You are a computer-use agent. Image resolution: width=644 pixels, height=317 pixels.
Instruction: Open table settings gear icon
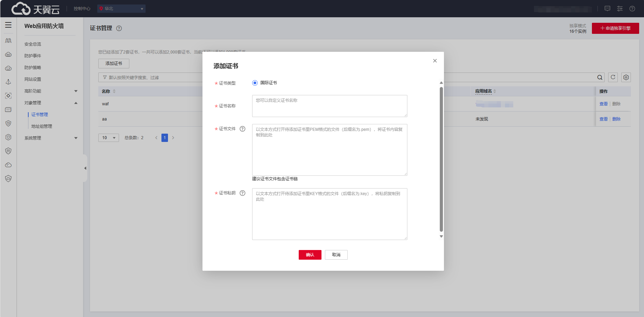(x=626, y=77)
